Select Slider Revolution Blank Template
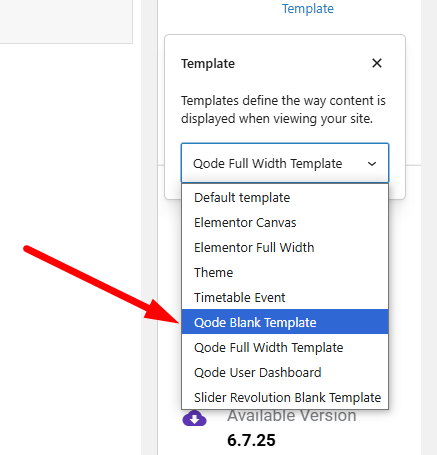 pos(285,398)
